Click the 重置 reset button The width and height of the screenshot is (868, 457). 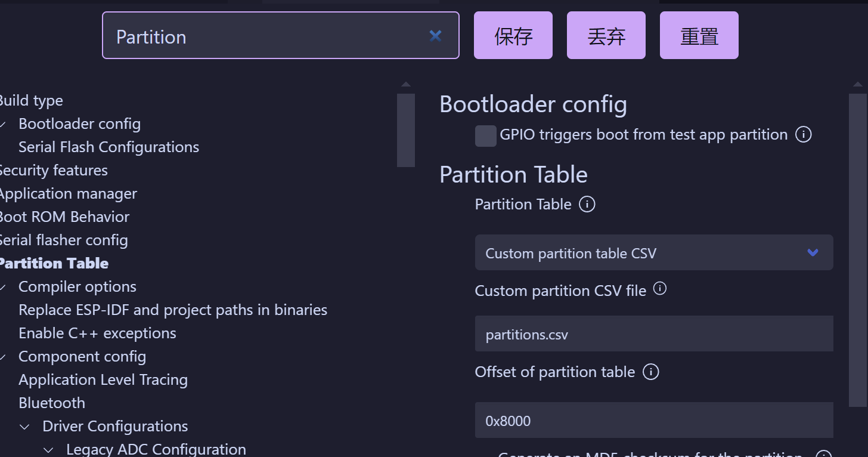coord(699,36)
